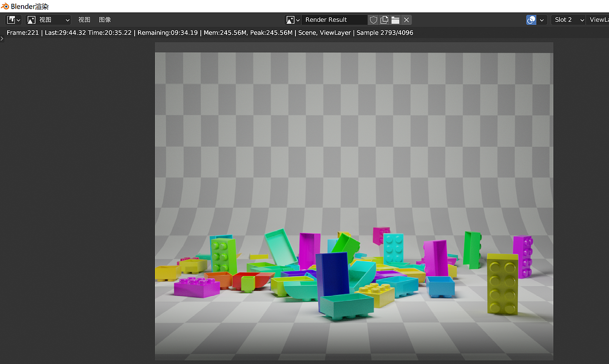Click the blue scene render icon
The height and width of the screenshot is (364, 609).
click(530, 19)
